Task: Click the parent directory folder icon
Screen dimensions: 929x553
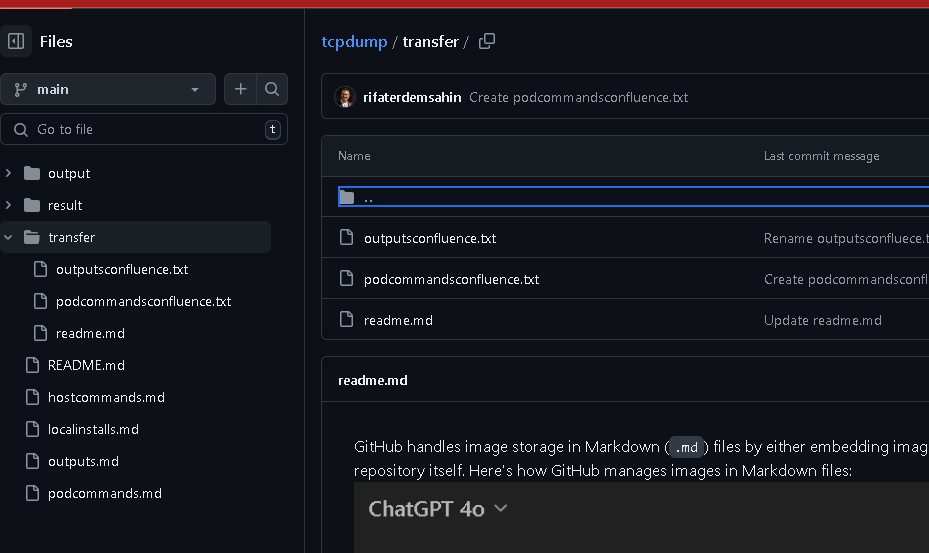Action: point(347,197)
